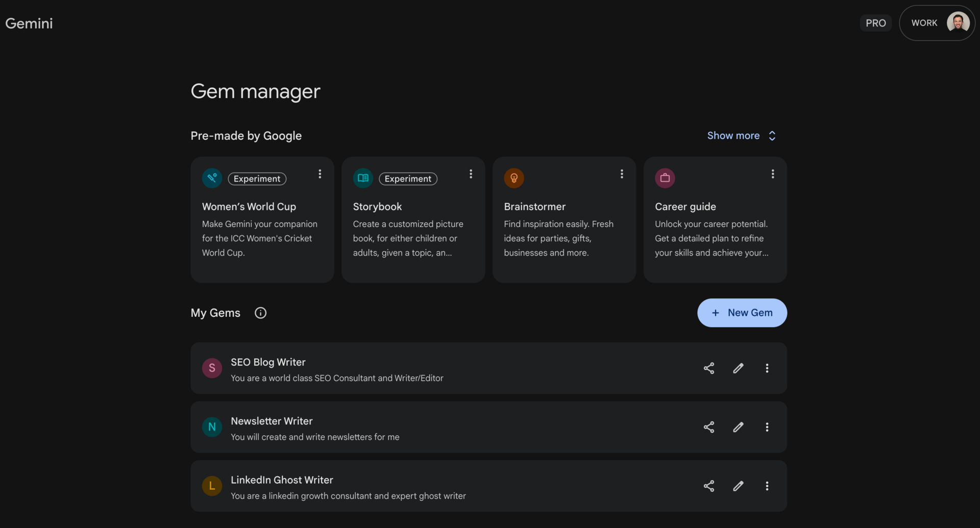Open the SEO Blog Writer gem title
The image size is (980, 528).
pyautogui.click(x=268, y=362)
